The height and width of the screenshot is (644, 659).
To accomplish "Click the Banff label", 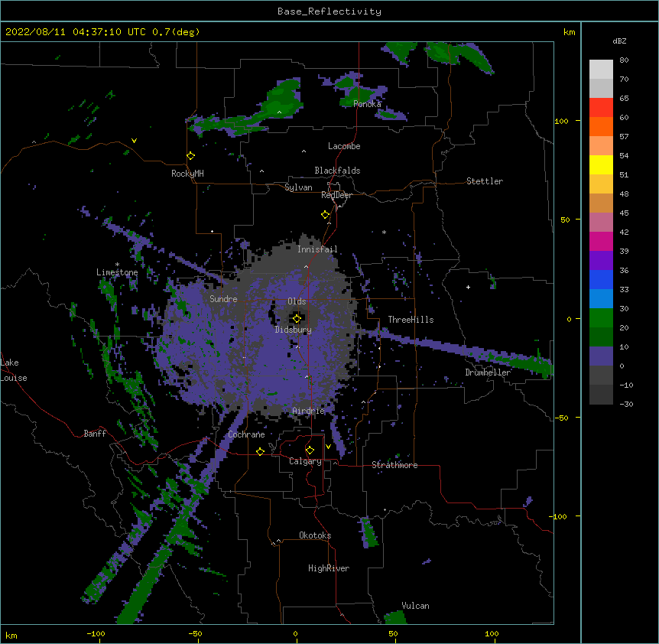I will coord(95,434).
